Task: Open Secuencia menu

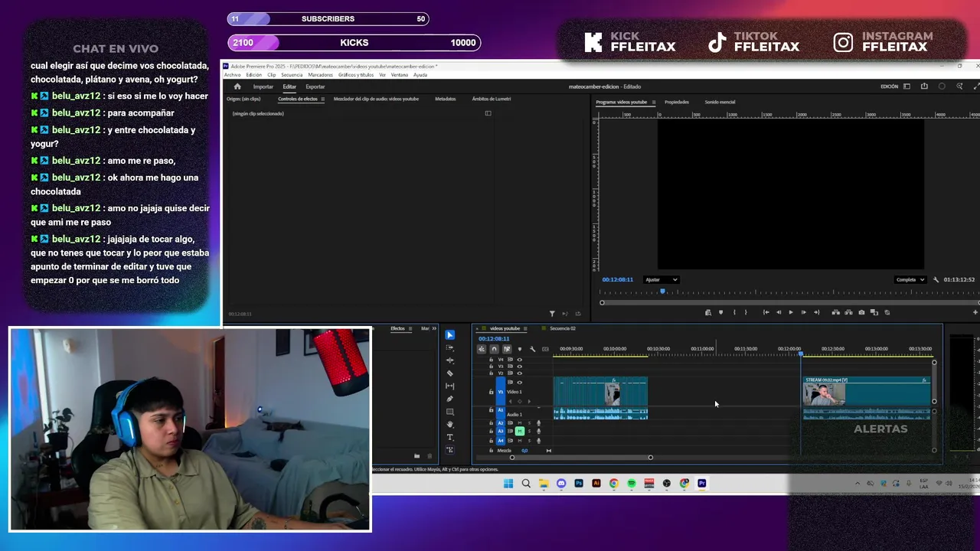Action: [x=292, y=75]
